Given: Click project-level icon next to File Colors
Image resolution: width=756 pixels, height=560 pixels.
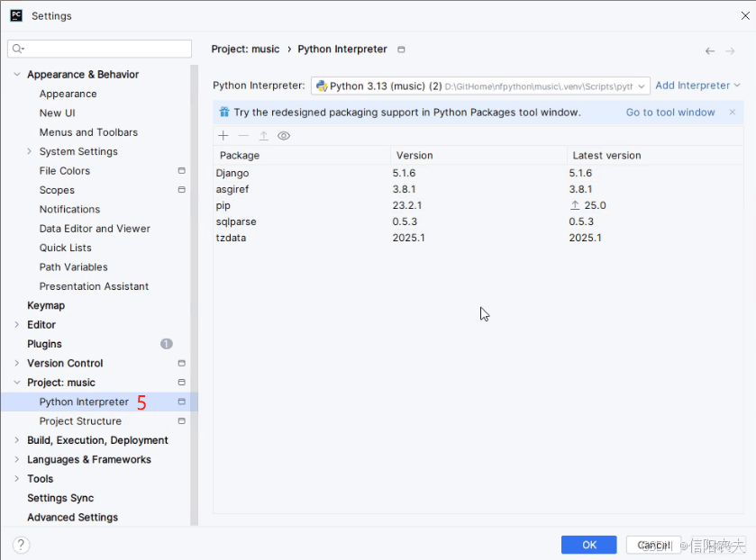Looking at the screenshot, I should [x=182, y=170].
